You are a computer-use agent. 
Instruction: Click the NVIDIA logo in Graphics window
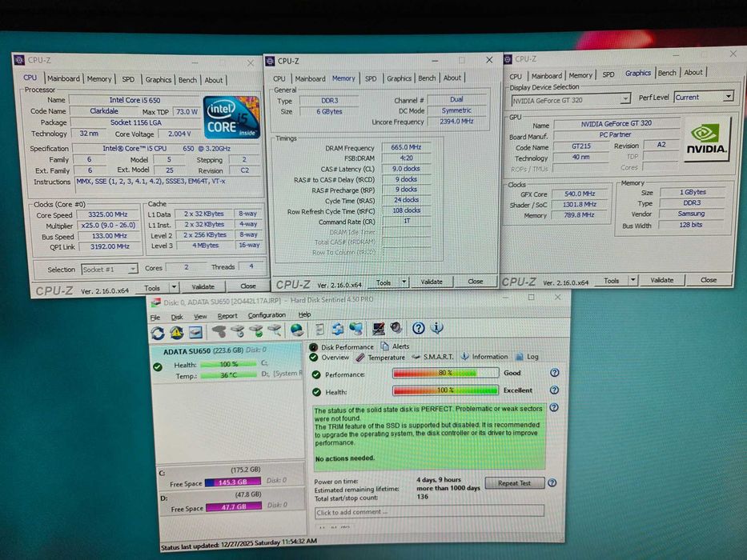[x=706, y=138]
